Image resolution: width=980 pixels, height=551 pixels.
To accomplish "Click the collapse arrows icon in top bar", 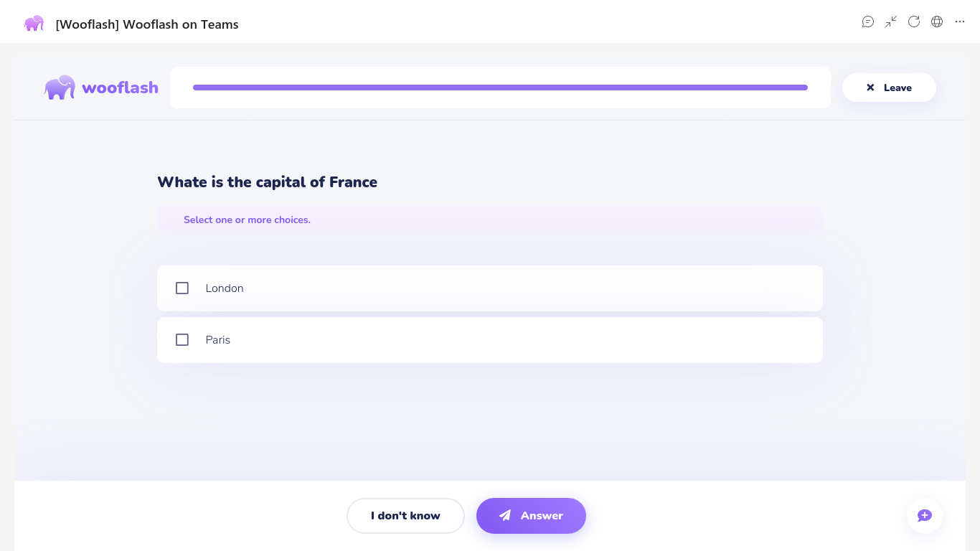I will tap(891, 22).
